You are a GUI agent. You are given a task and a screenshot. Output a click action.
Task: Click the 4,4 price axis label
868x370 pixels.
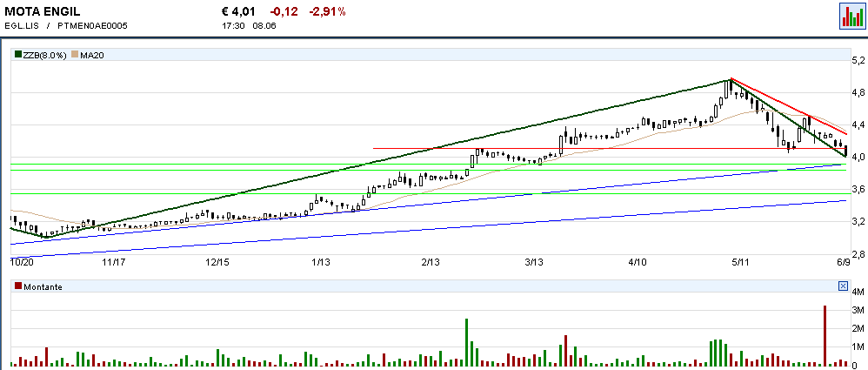pos(858,124)
